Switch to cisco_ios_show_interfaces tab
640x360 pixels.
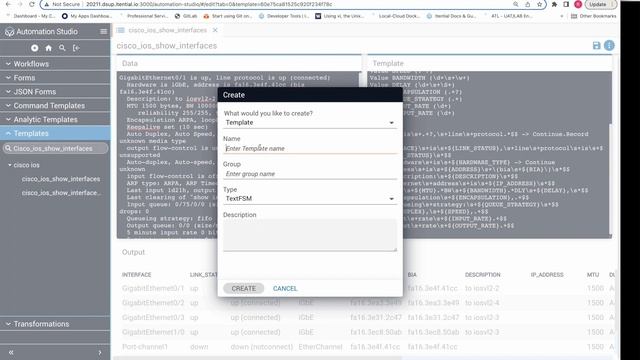167,30
